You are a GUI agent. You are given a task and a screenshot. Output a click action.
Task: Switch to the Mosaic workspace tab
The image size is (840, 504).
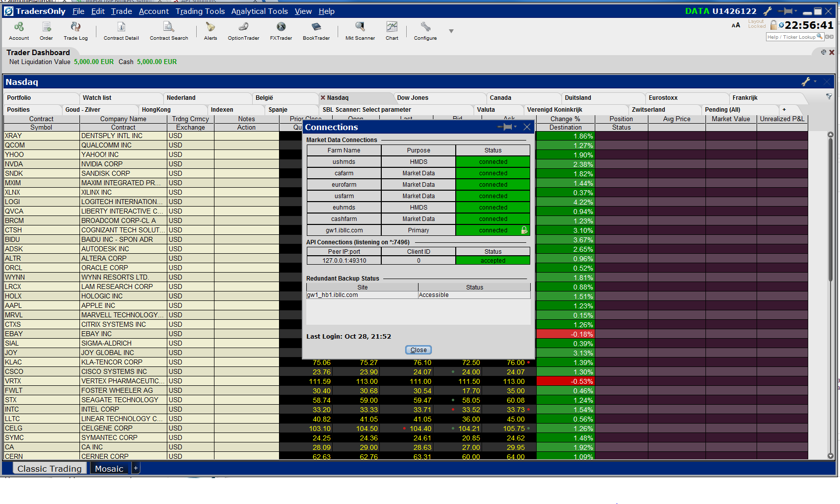(x=109, y=468)
